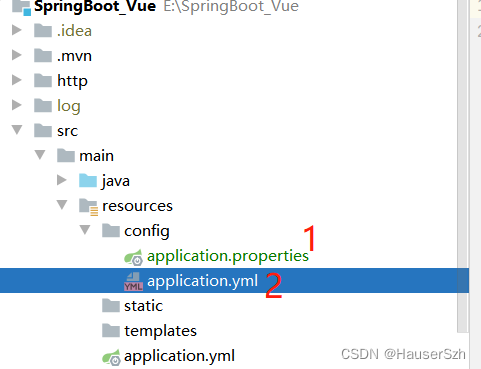Click the project tree vertical scrollbar
The height and width of the screenshot is (369, 481).
(x=463, y=166)
